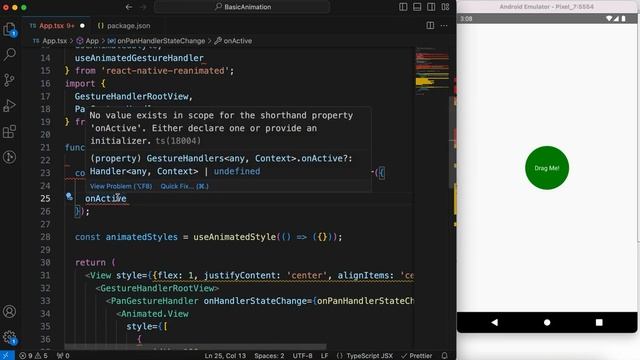Open the Search view in activity bar

click(9, 54)
